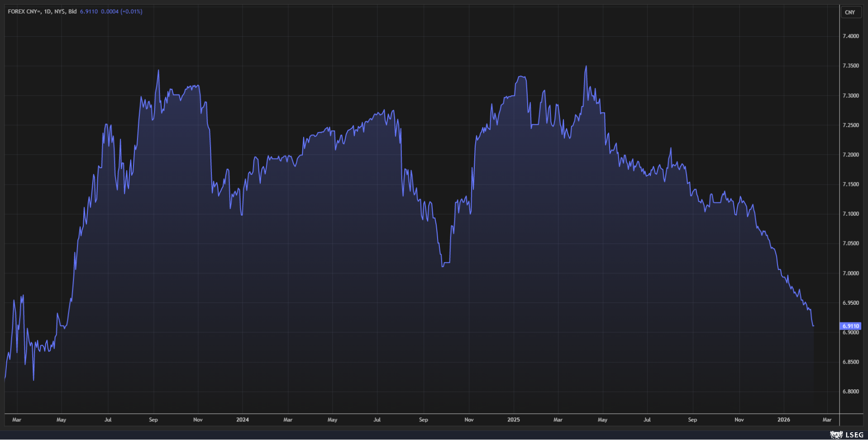868x440 pixels.
Task: Click the 6.9500 price axis label
Action: point(850,303)
